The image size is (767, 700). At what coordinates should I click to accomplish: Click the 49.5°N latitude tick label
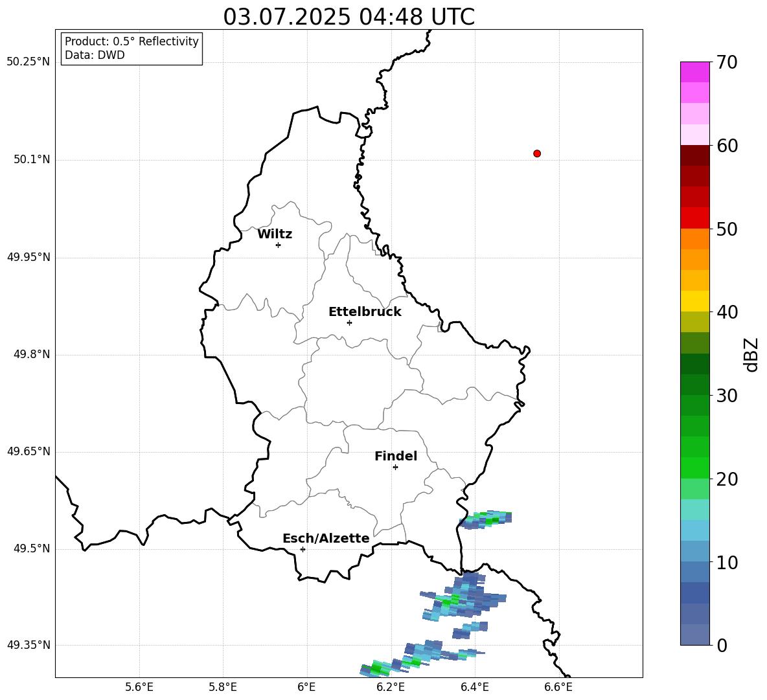(32, 548)
